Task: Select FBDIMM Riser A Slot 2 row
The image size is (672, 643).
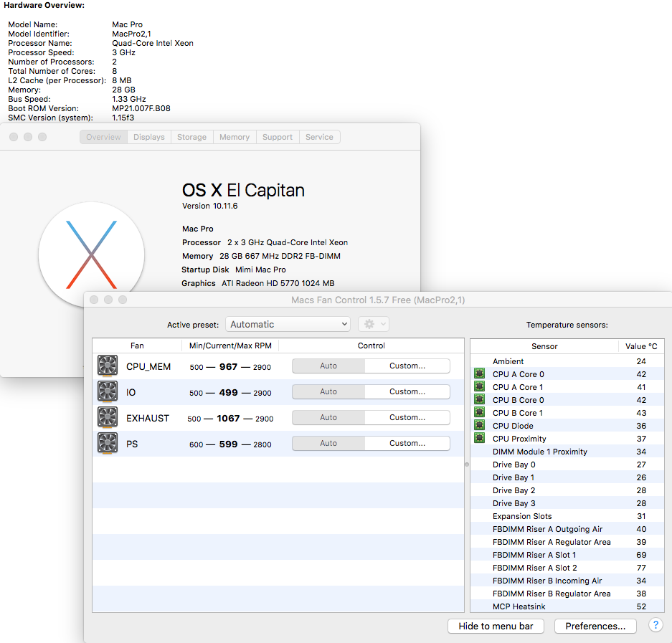Action: click(x=567, y=568)
